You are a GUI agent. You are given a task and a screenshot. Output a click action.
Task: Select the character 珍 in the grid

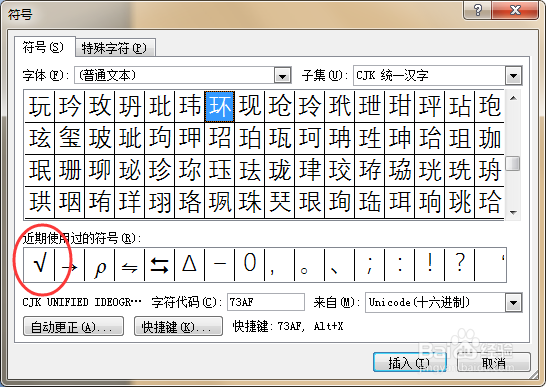[x=159, y=170]
